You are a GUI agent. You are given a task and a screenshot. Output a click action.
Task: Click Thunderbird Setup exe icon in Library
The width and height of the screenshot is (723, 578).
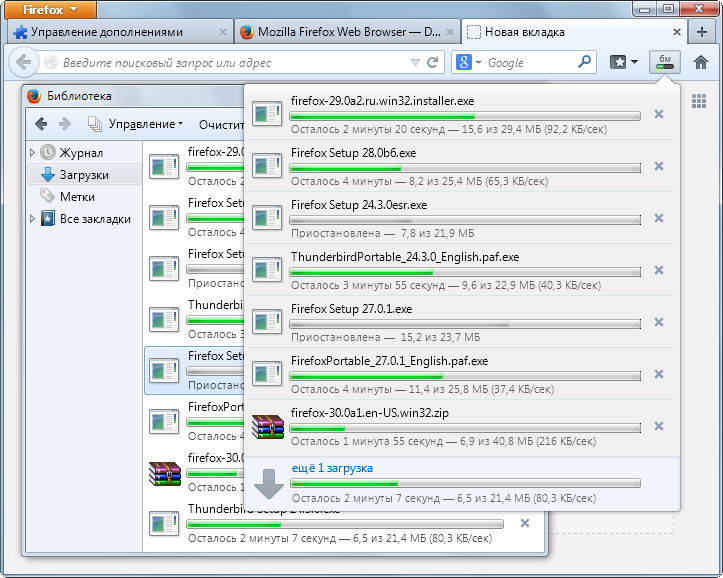pyautogui.click(x=164, y=524)
